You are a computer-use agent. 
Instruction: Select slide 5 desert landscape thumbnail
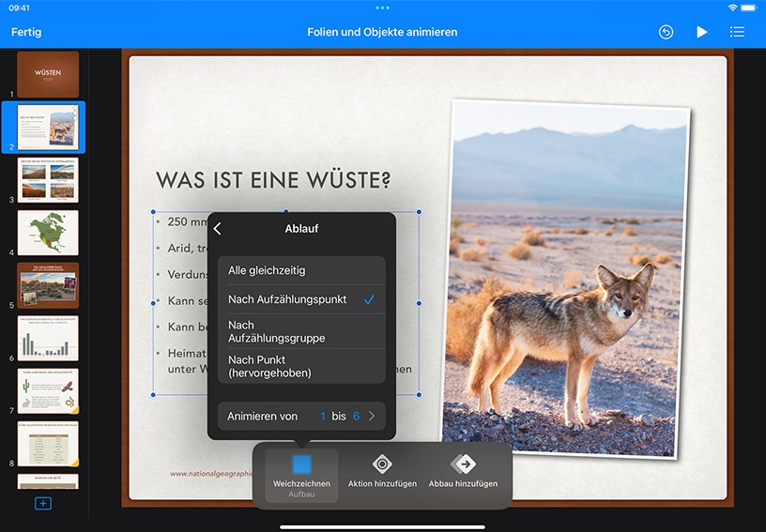point(48,285)
